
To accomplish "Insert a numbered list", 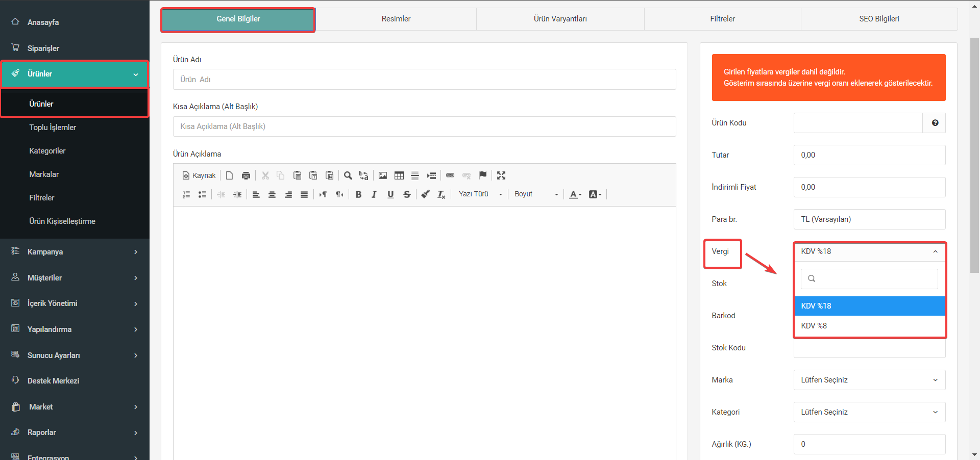I will (x=186, y=194).
